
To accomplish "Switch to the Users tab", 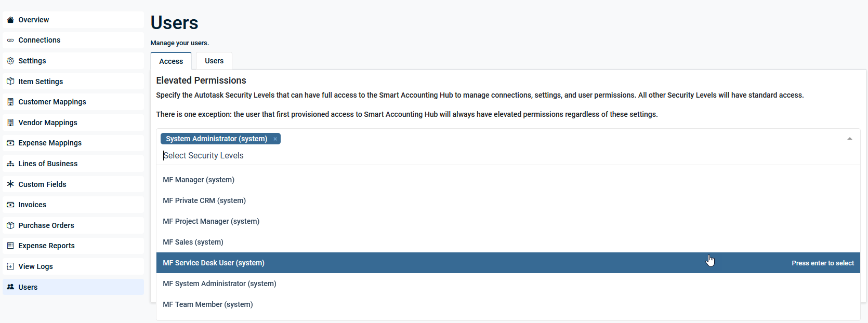I will tap(214, 61).
